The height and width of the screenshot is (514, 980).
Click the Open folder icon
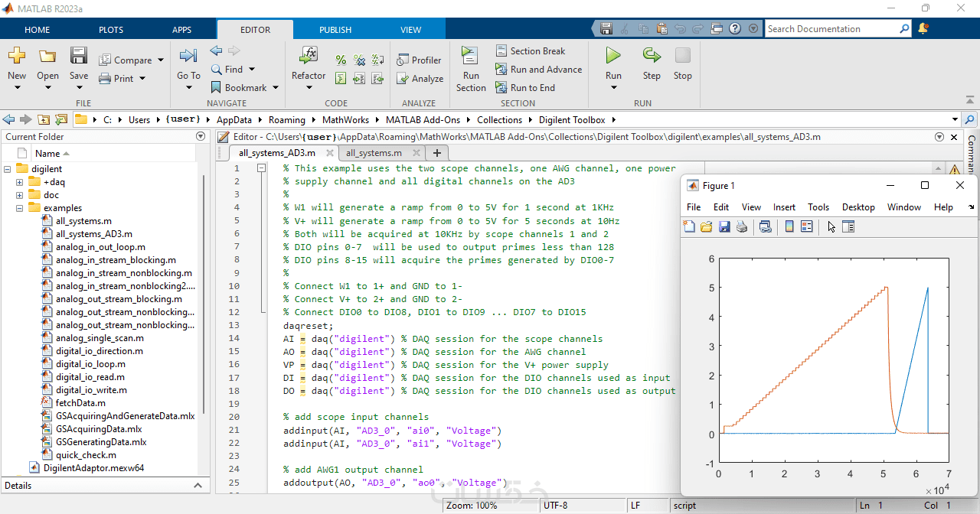coord(47,56)
